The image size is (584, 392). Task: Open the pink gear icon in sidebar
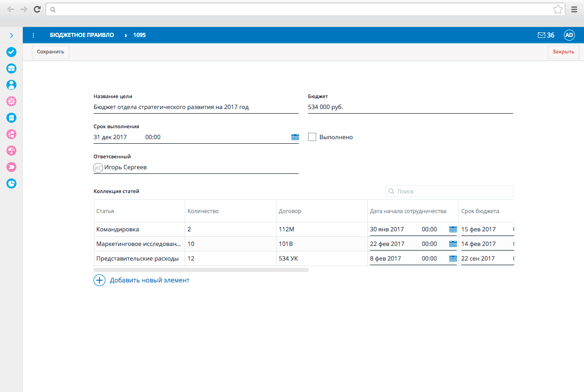click(11, 101)
